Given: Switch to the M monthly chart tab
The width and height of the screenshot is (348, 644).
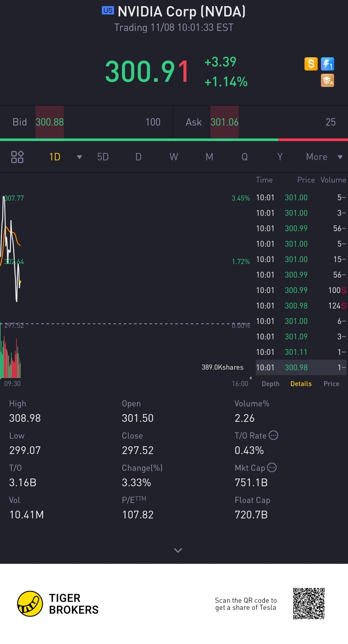Looking at the screenshot, I should tap(209, 157).
